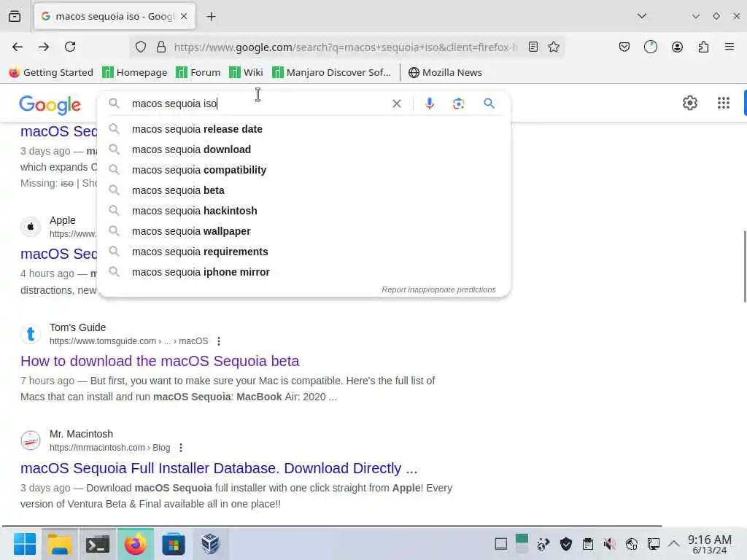Click the address bar URL
Image resolution: width=747 pixels, height=560 pixels.
345,47
